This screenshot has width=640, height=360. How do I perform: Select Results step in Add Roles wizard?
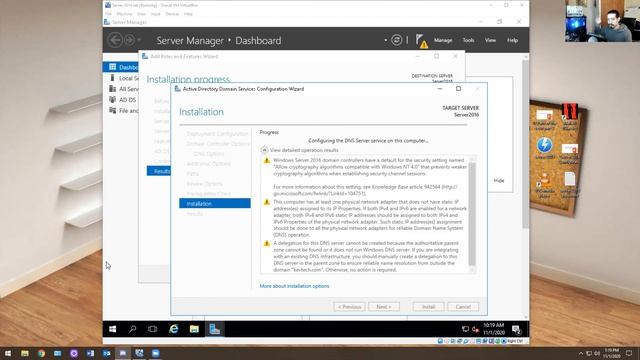coord(158,171)
